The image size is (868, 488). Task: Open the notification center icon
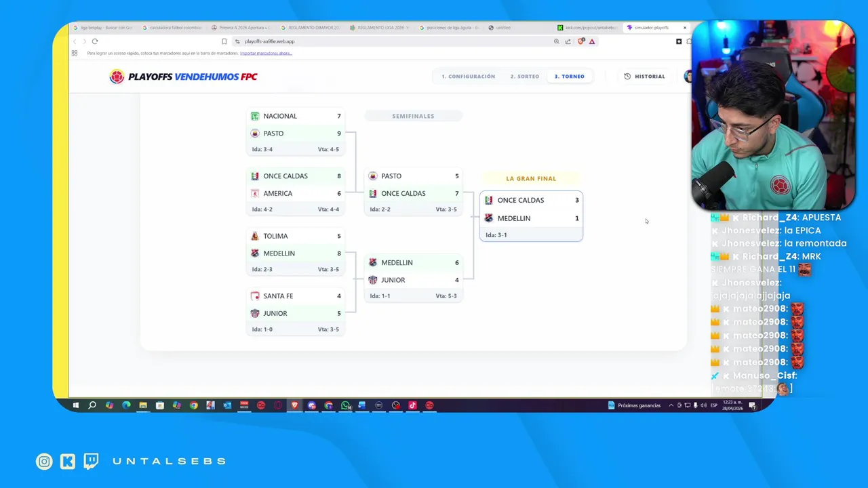click(x=752, y=405)
